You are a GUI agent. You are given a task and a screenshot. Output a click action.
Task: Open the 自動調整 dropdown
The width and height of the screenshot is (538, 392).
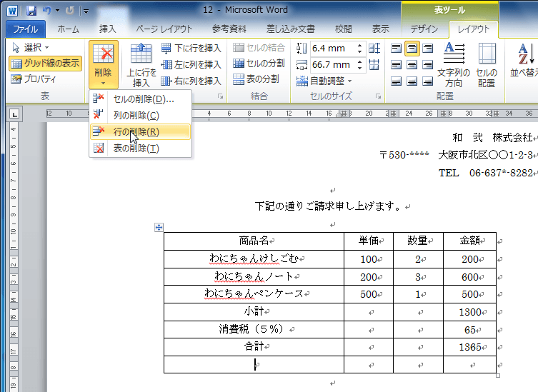pyautogui.click(x=324, y=81)
